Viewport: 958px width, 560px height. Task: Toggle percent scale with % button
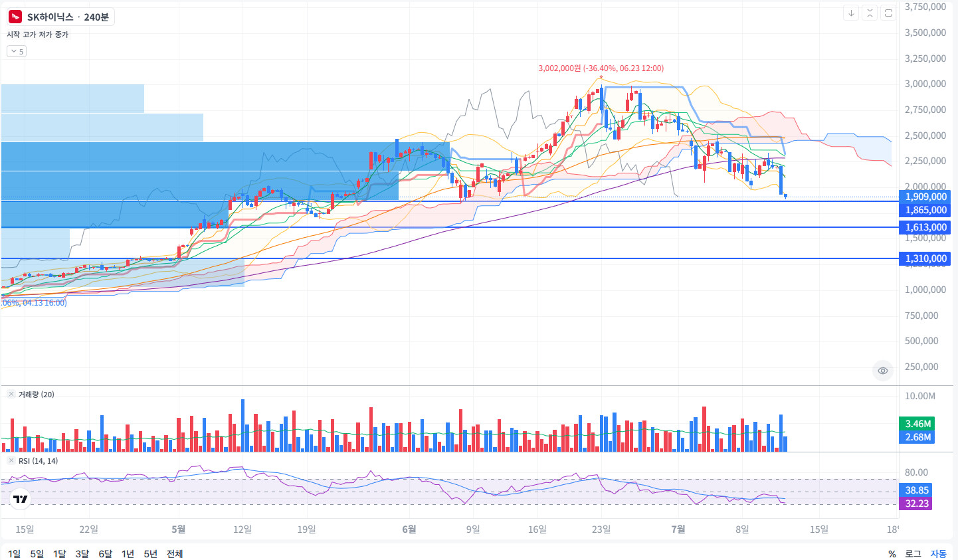point(892,553)
